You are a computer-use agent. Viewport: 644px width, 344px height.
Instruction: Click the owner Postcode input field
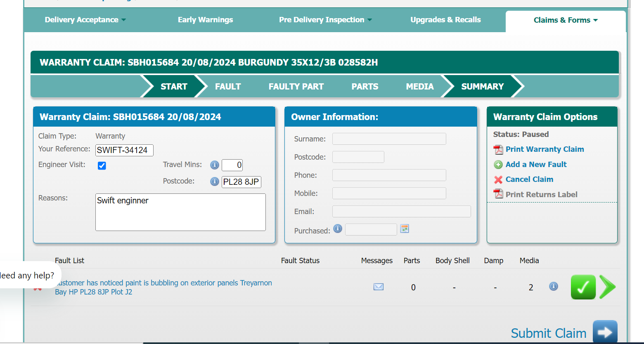click(358, 157)
